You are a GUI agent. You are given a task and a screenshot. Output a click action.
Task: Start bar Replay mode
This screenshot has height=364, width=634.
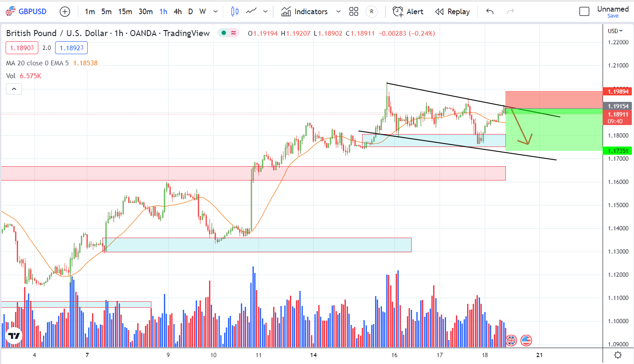click(452, 12)
